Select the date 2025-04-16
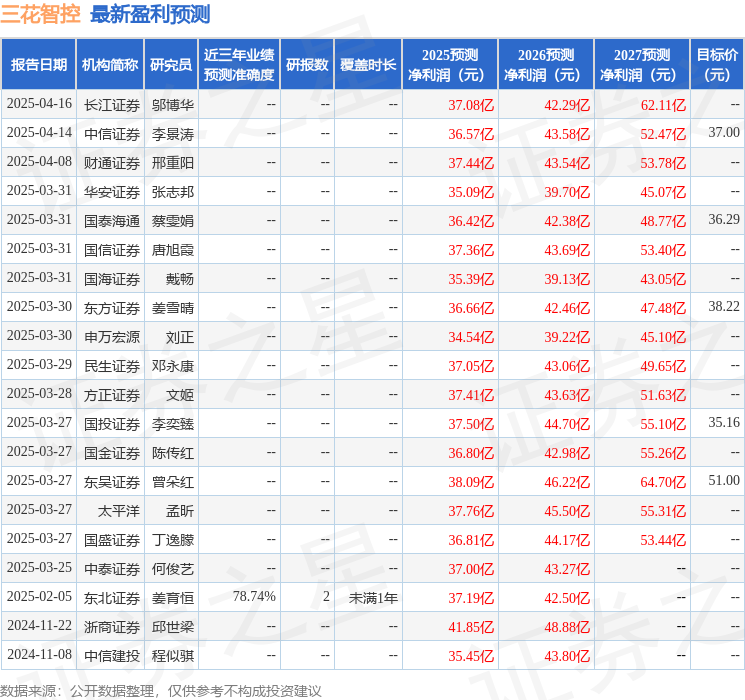The height and width of the screenshot is (700, 745). (x=39, y=104)
